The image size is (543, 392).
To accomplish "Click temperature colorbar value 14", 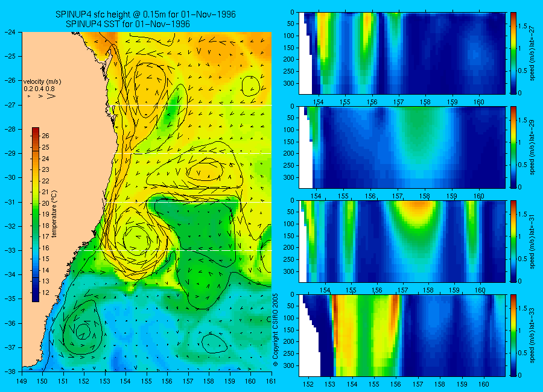I will [x=46, y=270].
